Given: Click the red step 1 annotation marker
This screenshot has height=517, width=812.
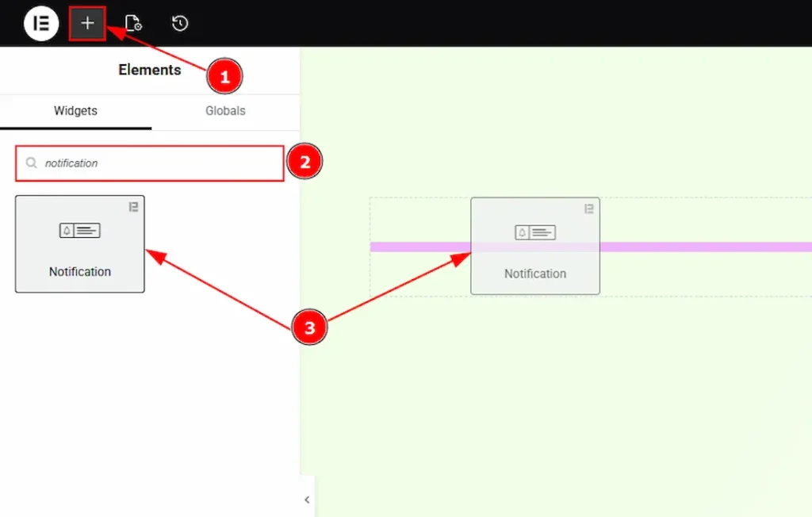Looking at the screenshot, I should [x=224, y=77].
